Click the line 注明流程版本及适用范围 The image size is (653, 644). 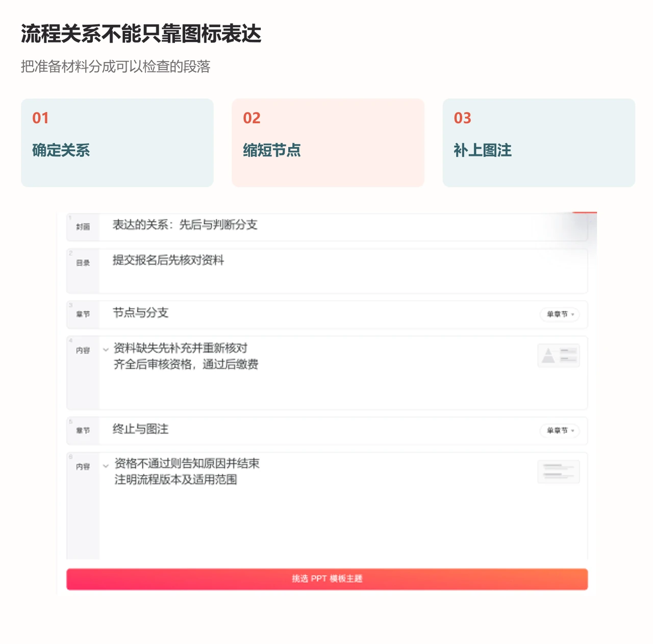pos(175,480)
